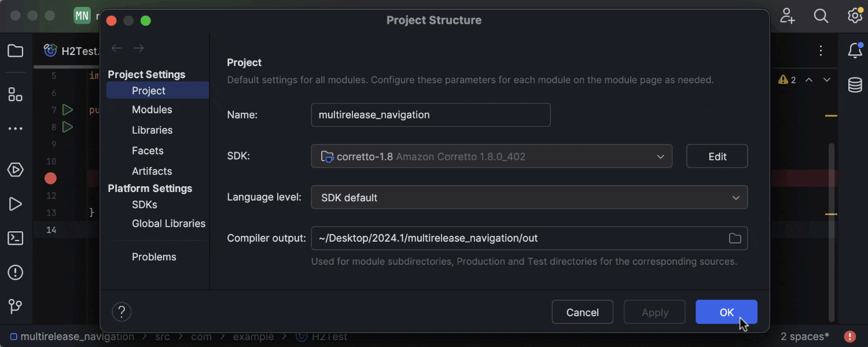Confirm changes with the OK button
This screenshot has width=868, height=347.
[726, 312]
